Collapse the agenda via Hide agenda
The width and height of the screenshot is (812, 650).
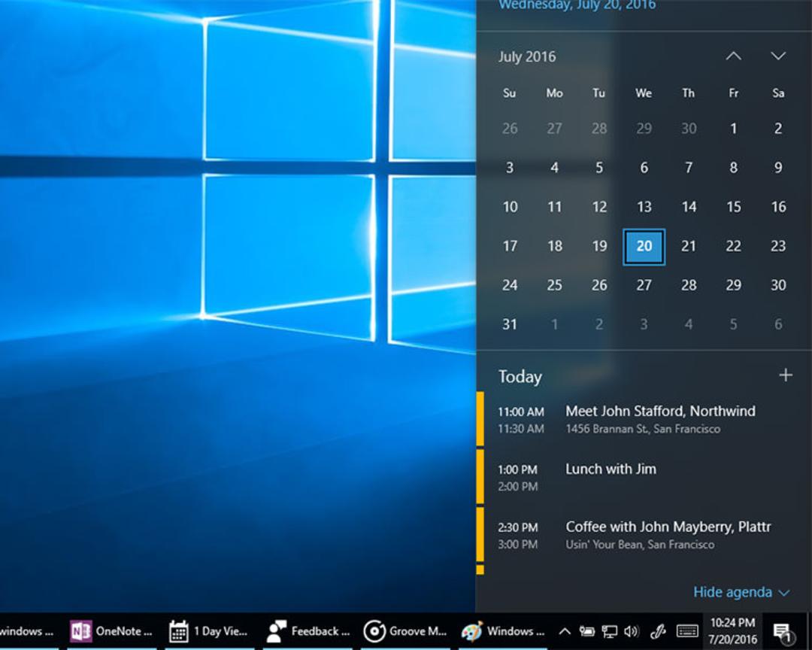point(741,592)
